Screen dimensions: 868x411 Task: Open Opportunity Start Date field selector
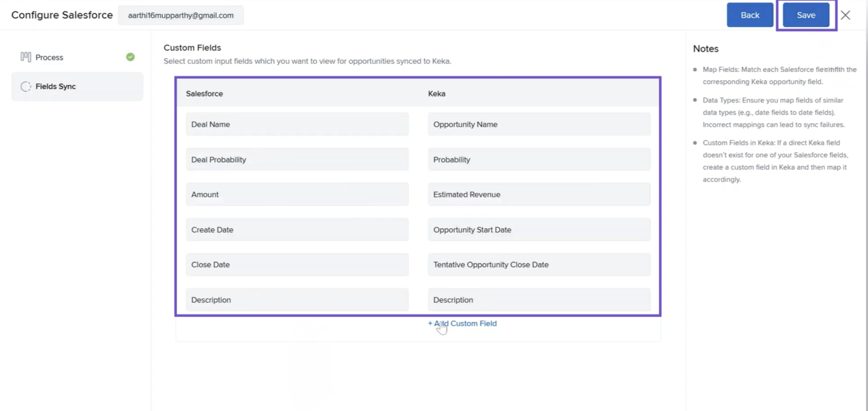(539, 229)
